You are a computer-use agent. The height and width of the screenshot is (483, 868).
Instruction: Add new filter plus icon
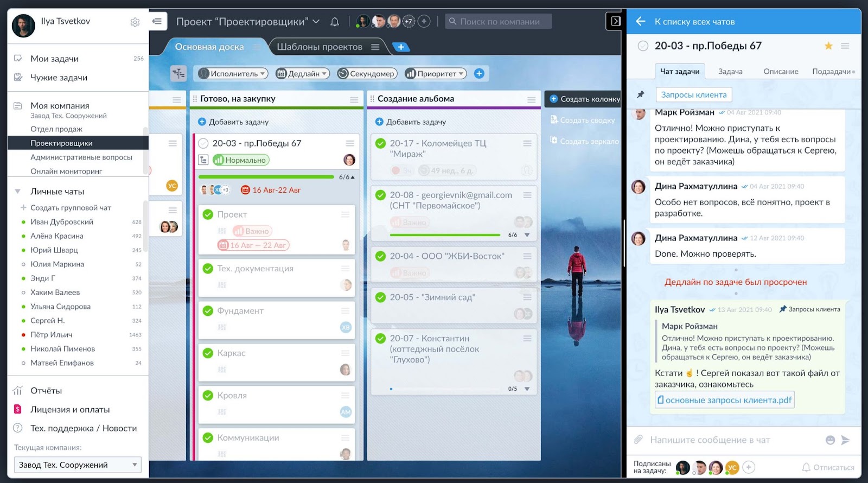coord(479,73)
